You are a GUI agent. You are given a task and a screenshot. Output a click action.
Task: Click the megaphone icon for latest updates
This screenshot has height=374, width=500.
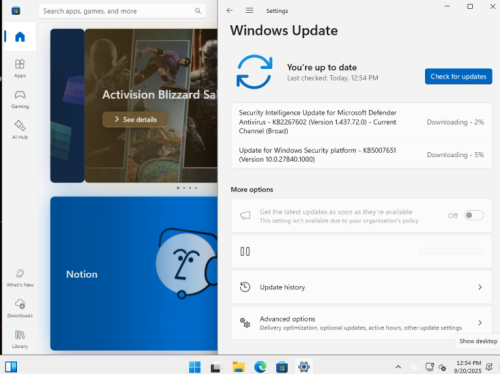(x=245, y=215)
